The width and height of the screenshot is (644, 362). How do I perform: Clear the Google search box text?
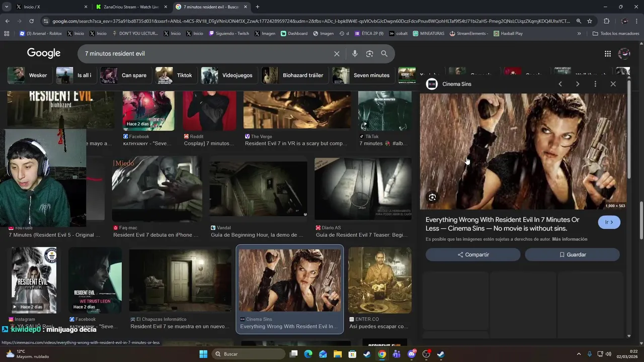click(x=337, y=54)
